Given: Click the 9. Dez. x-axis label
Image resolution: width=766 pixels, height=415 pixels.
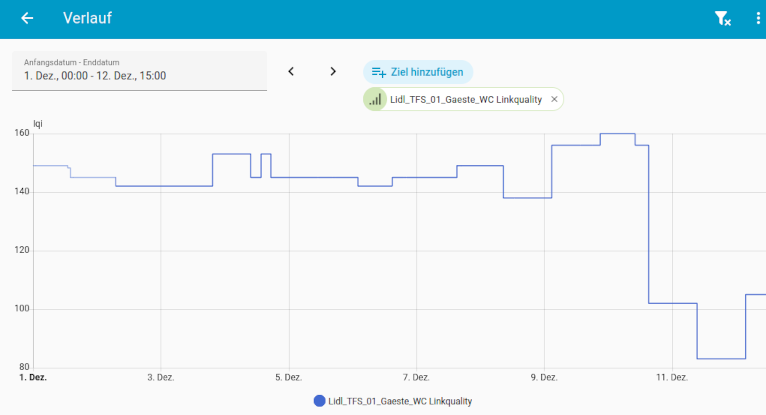Looking at the screenshot, I should pos(544,378).
